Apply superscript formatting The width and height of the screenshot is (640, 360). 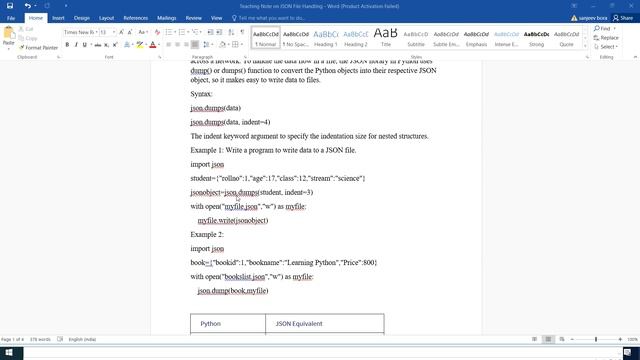click(x=115, y=44)
